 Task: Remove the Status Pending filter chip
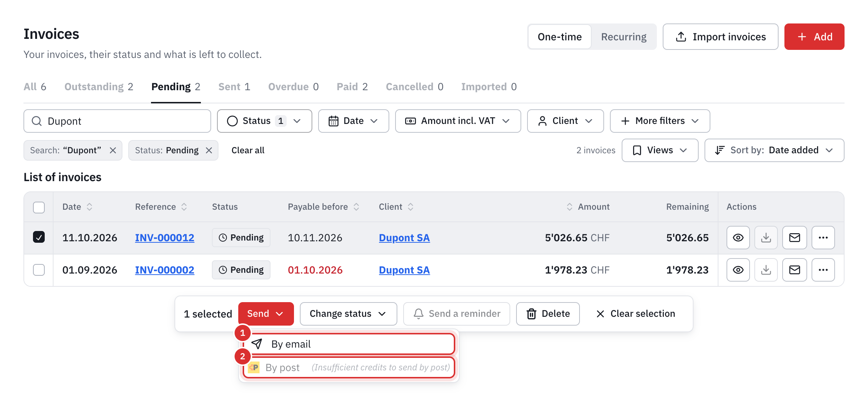click(209, 150)
